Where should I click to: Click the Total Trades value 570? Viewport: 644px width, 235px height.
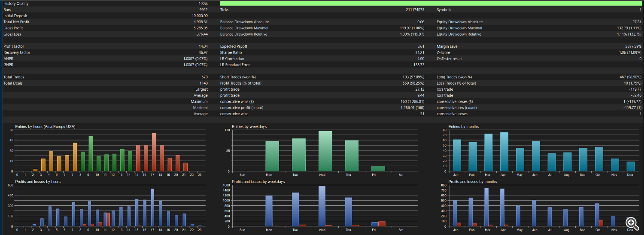tap(204, 77)
